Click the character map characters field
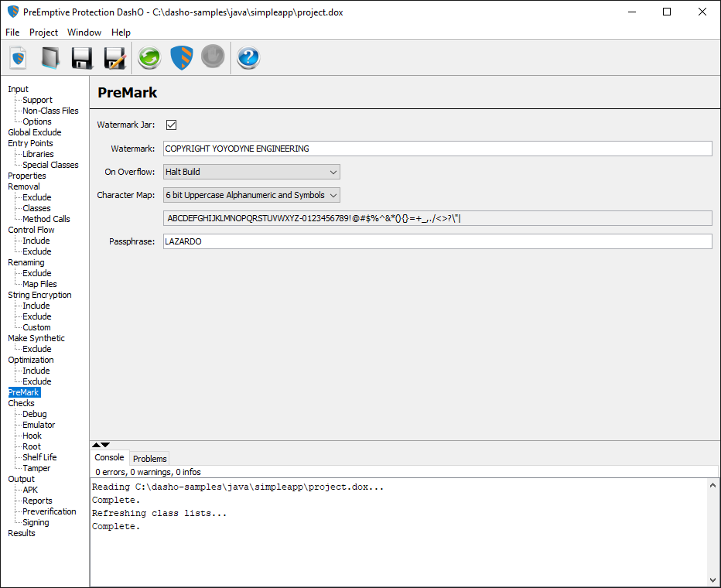The height and width of the screenshot is (588, 721). [437, 218]
